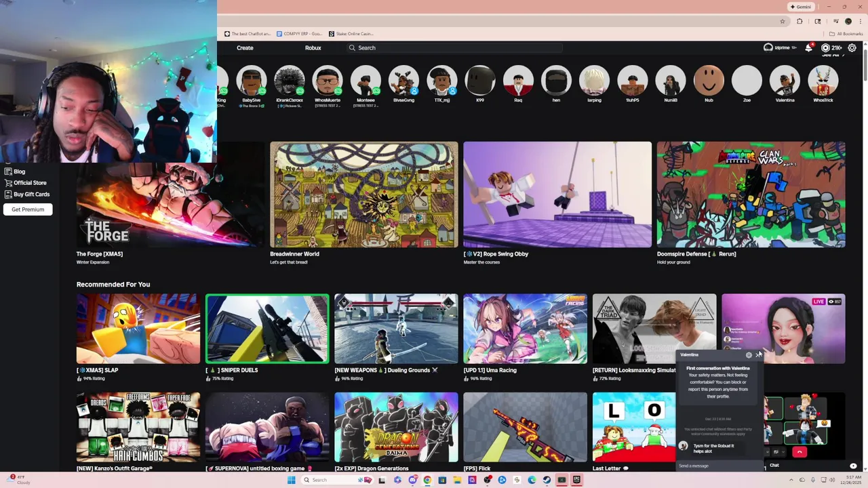Open the [XMAS] SLAP game thumbnail
Image resolution: width=868 pixels, height=488 pixels.
coord(138,329)
